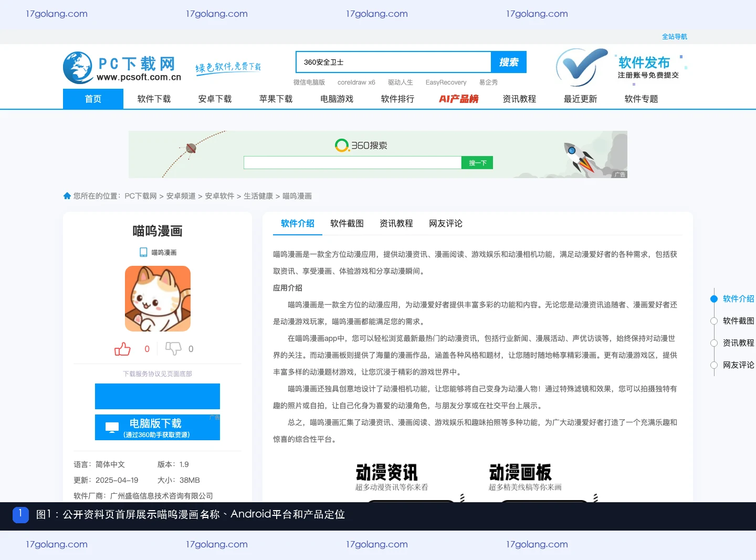Screen dimensions: 756x560
Task: Click the 搜一下 button in 360 banner
Action: (477, 163)
